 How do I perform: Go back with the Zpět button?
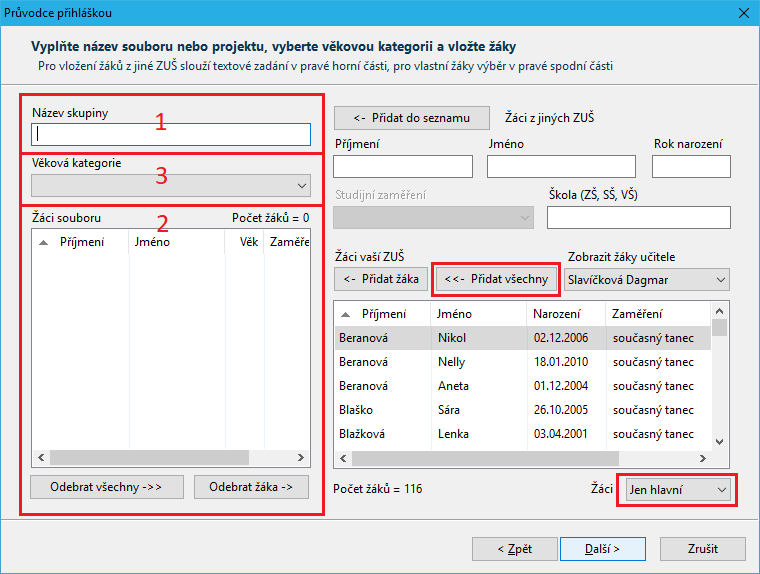pos(515,548)
